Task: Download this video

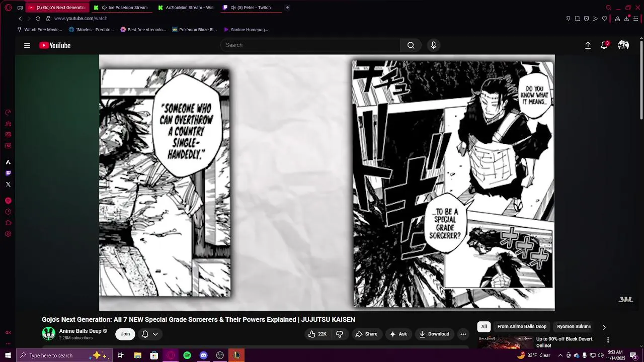Action: 434,334
